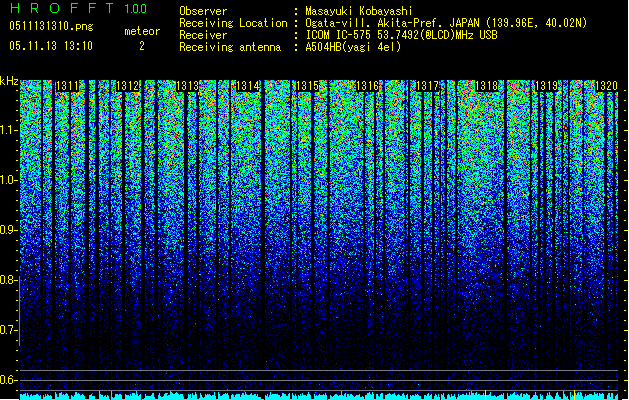Click the 1314 time marker

click(248, 86)
